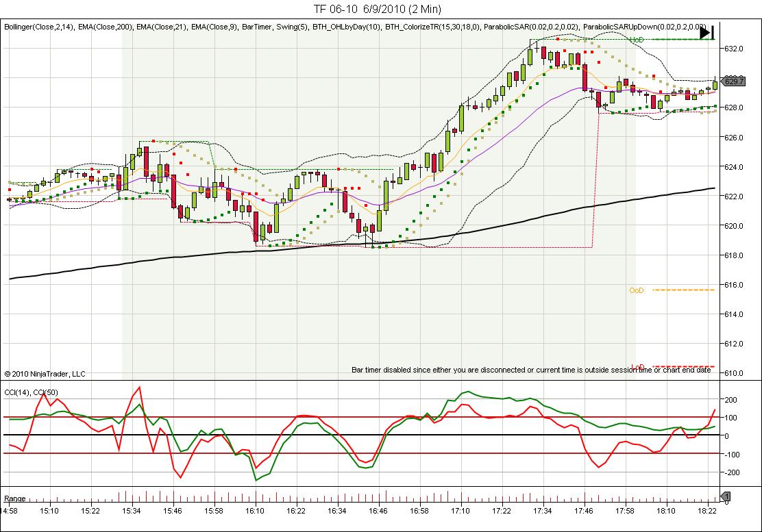The width and height of the screenshot is (762, 532).
Task: Select the CCI(14), CCI(50) panel label
Action: click(x=31, y=392)
